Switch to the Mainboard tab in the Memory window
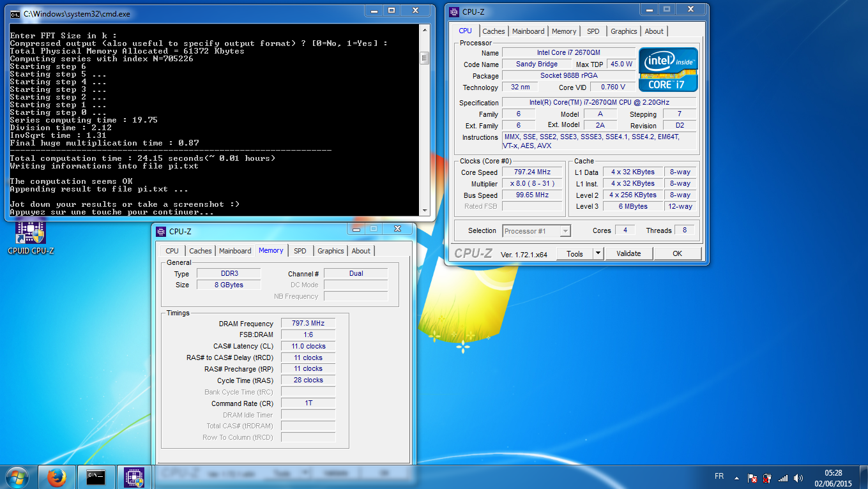The image size is (868, 489). 235,251
